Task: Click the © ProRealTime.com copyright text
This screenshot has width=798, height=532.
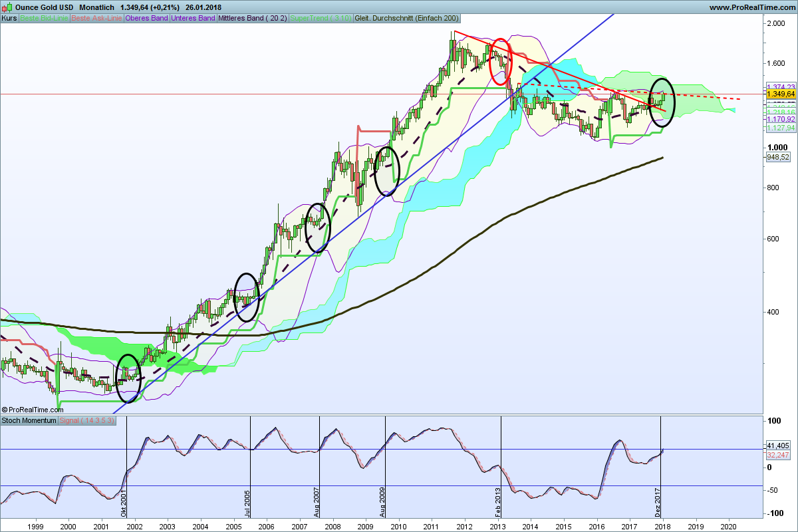Action: (33, 410)
